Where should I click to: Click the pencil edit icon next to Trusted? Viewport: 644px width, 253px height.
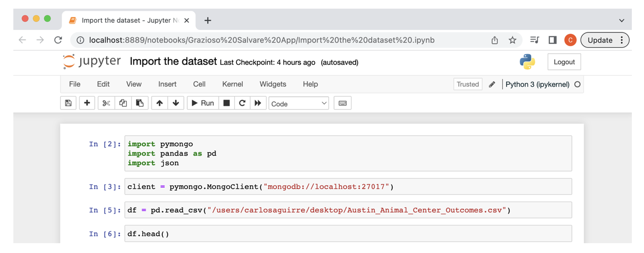tap(492, 84)
